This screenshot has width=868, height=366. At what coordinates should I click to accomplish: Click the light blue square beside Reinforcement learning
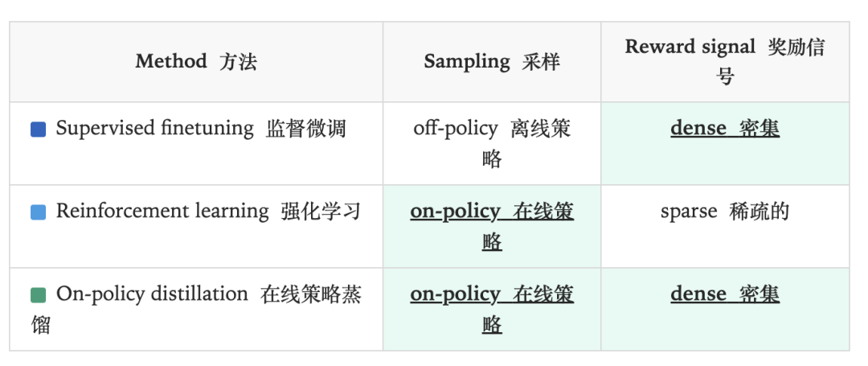pyautogui.click(x=38, y=212)
